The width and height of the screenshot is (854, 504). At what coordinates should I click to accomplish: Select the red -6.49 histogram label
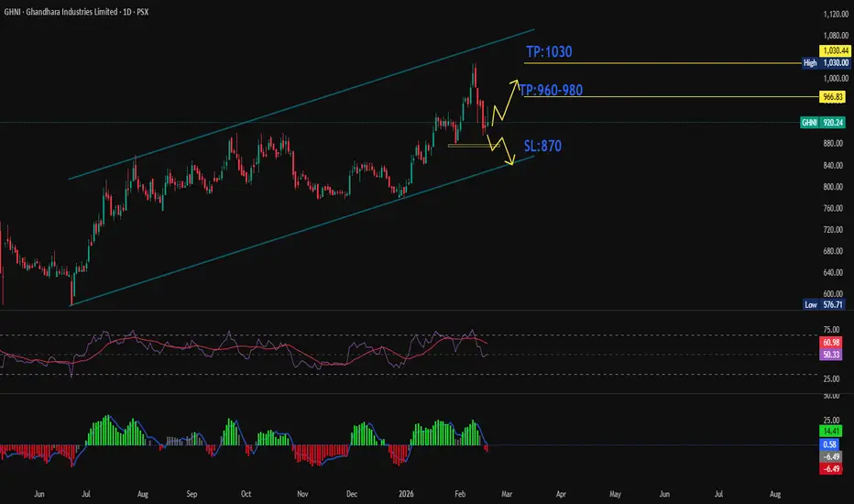(831, 468)
